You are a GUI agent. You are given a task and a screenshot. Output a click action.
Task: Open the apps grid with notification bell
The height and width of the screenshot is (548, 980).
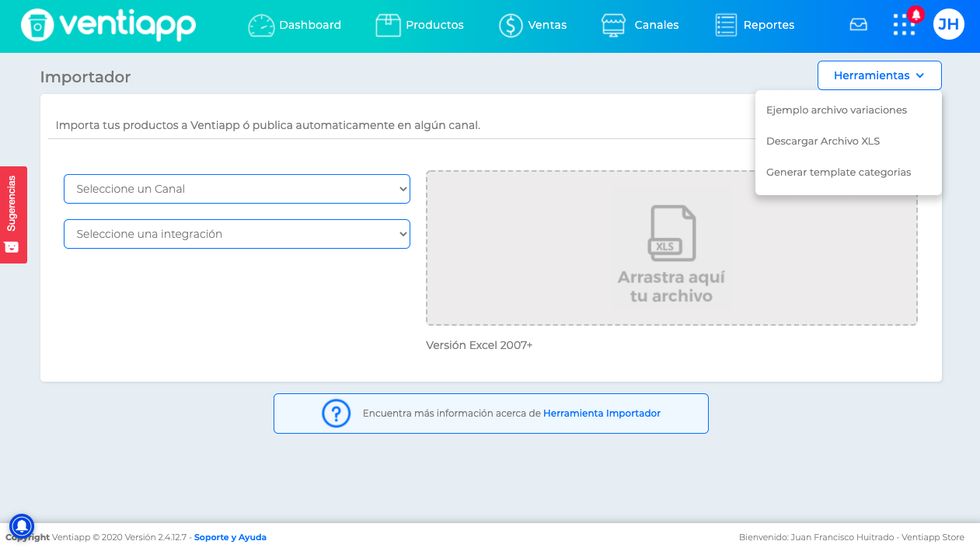905,24
